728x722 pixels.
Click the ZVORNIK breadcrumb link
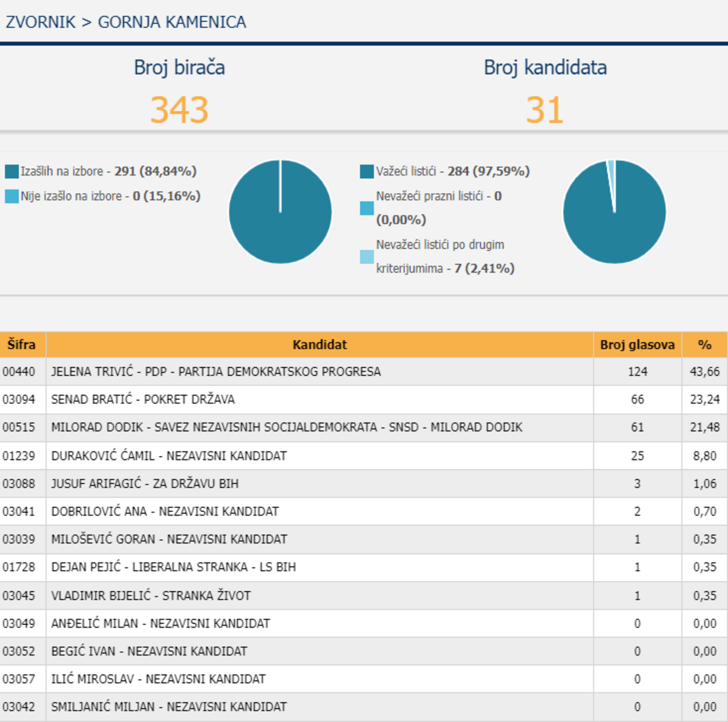pos(40,22)
